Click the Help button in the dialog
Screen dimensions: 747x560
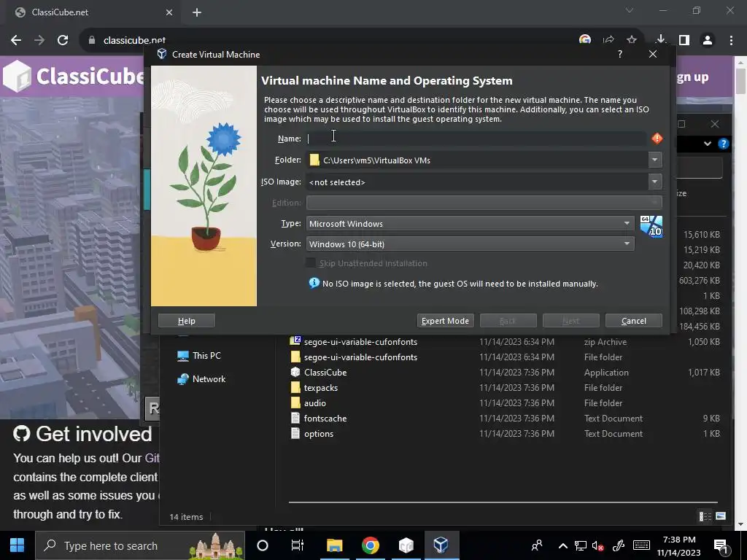coord(186,321)
